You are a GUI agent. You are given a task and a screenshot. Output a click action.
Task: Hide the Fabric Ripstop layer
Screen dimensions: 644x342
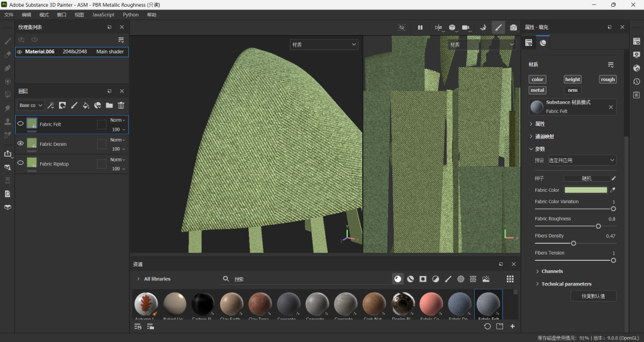pyautogui.click(x=21, y=163)
